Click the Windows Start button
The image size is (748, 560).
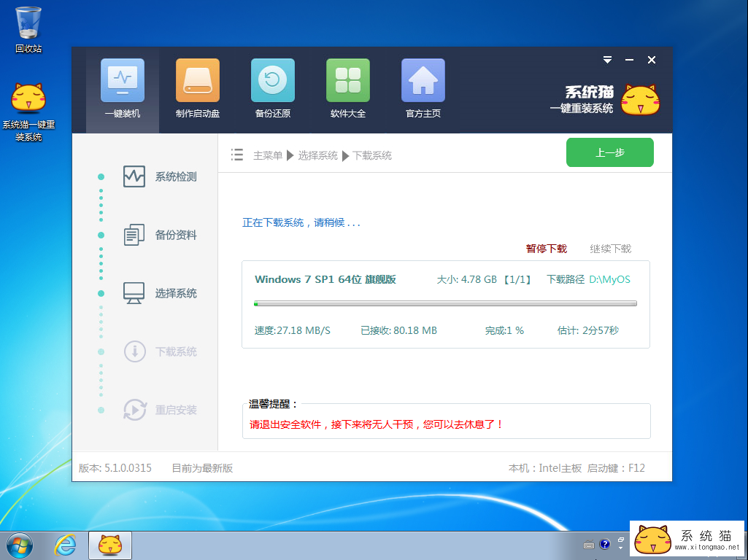[x=20, y=545]
